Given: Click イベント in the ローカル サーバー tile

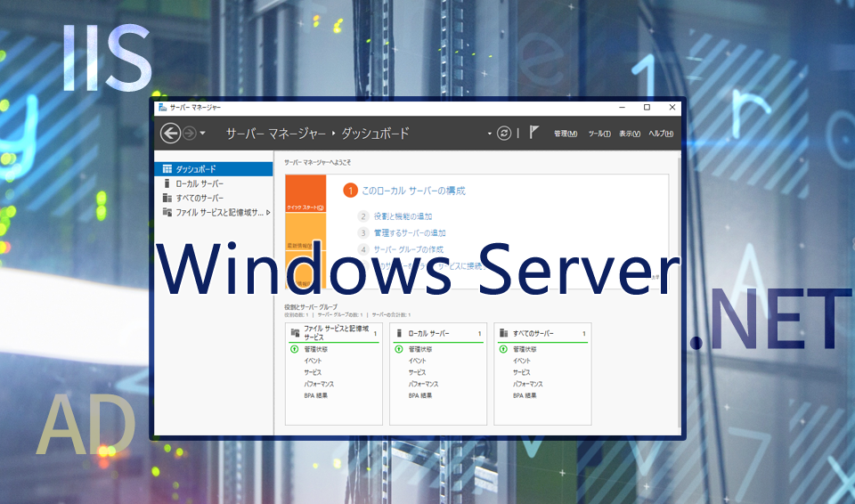Looking at the screenshot, I should pyautogui.click(x=418, y=361).
